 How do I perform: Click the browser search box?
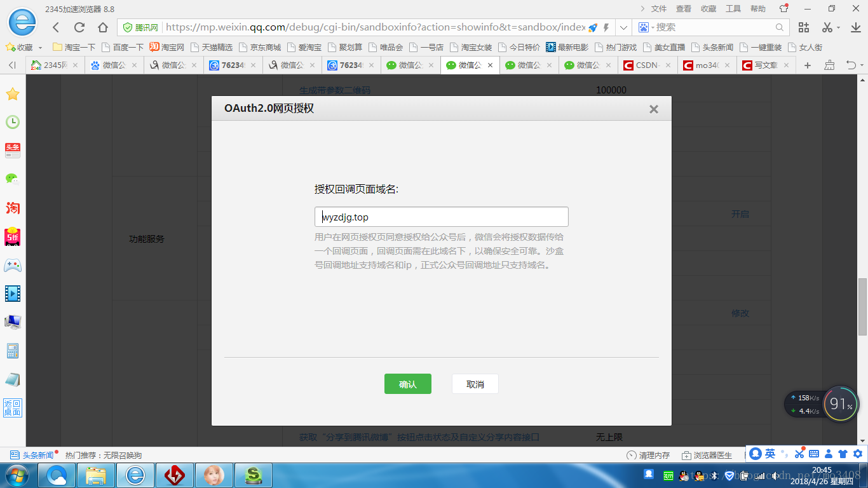pyautogui.click(x=710, y=27)
